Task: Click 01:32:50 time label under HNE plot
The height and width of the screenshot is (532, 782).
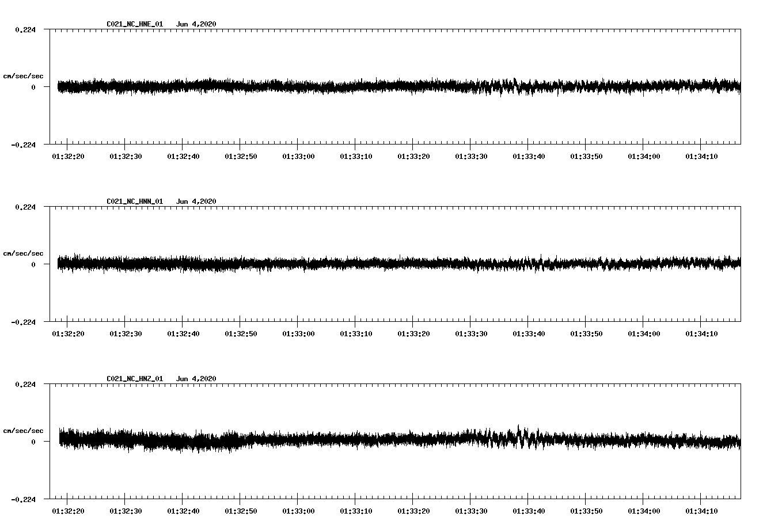Action: pyautogui.click(x=241, y=157)
